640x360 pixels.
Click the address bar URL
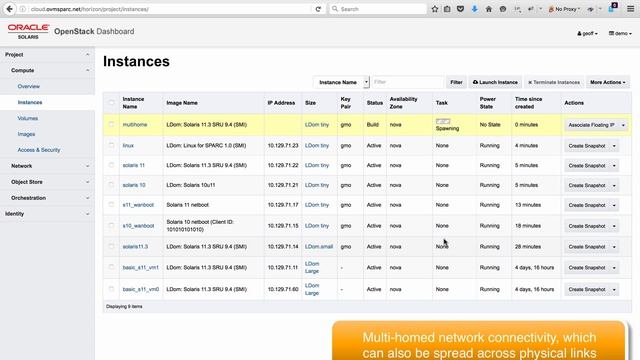click(90, 9)
